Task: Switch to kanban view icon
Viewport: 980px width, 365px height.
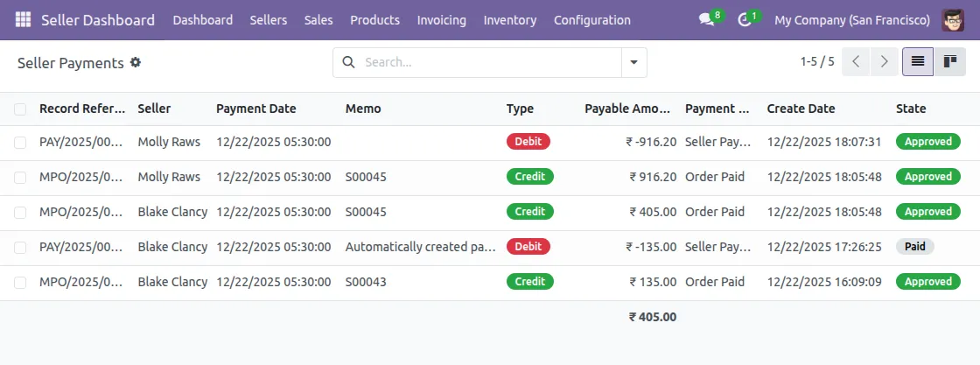Action: pos(950,62)
